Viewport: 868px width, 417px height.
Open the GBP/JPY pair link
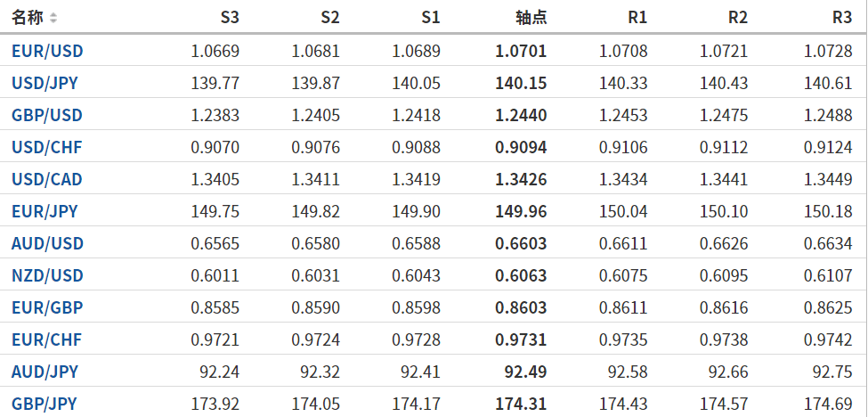(45, 404)
